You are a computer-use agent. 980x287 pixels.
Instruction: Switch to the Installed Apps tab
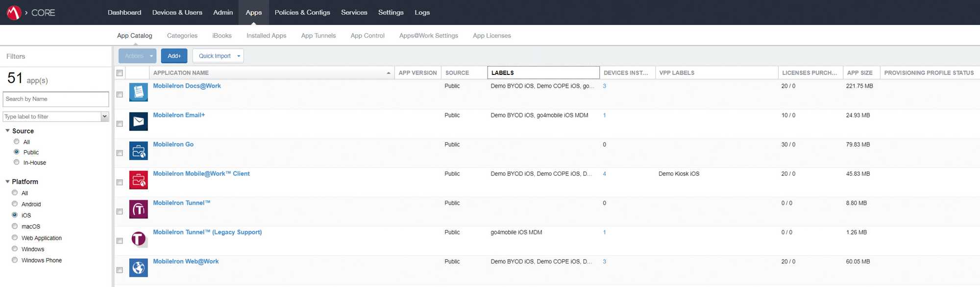tap(267, 36)
